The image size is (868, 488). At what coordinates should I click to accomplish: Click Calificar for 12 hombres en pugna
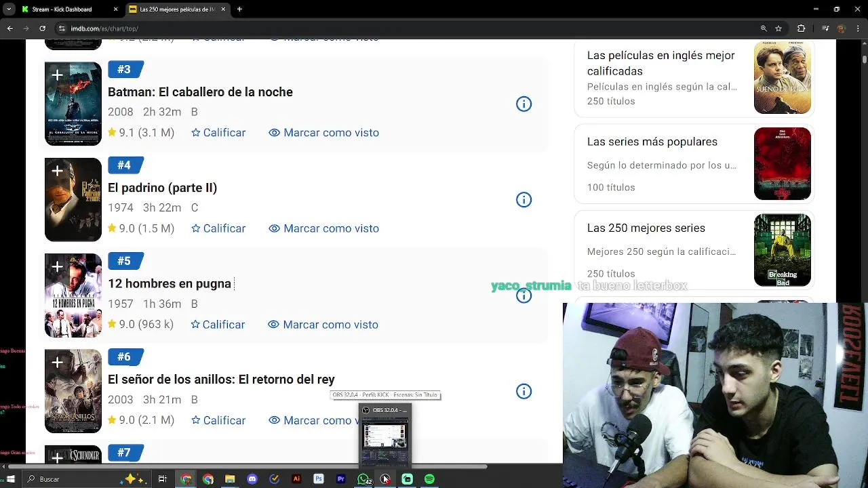(x=218, y=325)
